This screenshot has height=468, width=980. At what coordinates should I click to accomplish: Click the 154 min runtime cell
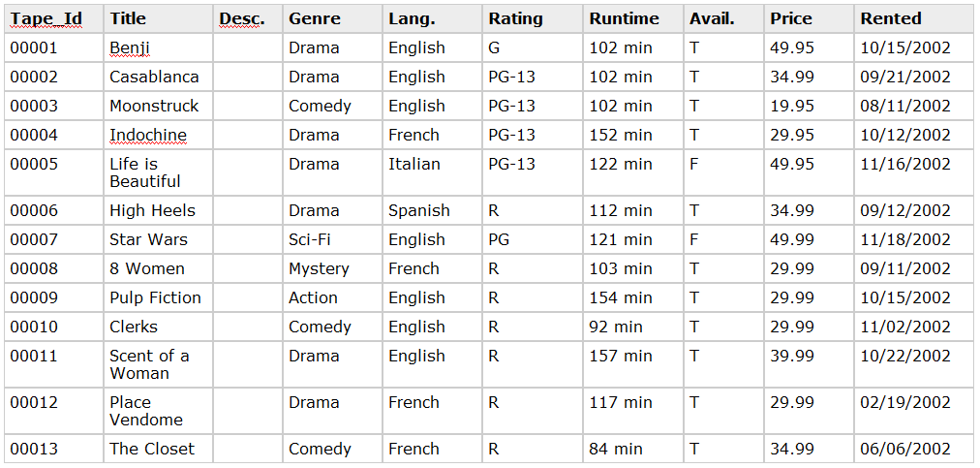click(x=633, y=297)
